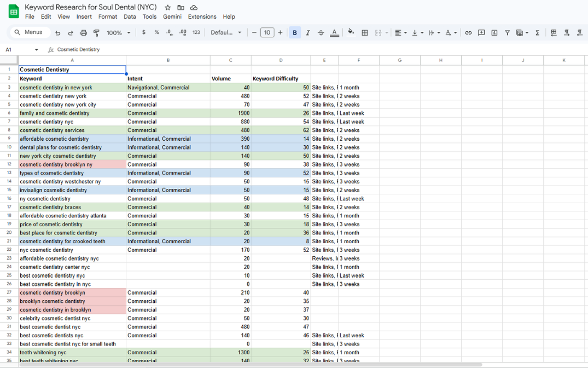Click the insert chart icon
The width and height of the screenshot is (588, 368).
click(x=494, y=33)
